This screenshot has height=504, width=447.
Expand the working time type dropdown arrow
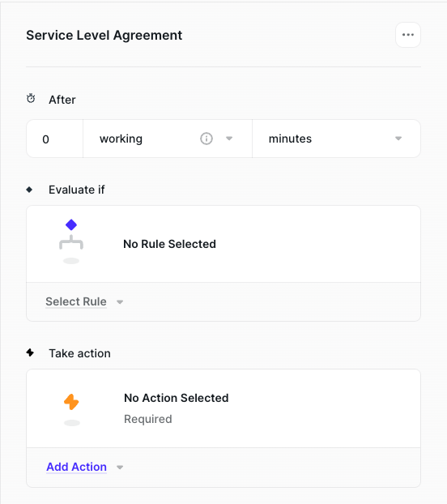pos(229,139)
